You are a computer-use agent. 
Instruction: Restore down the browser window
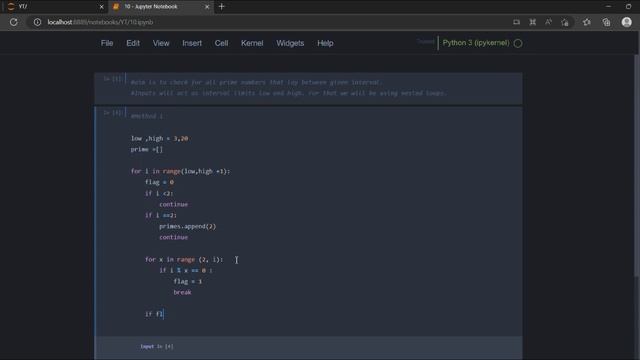click(628, 7)
